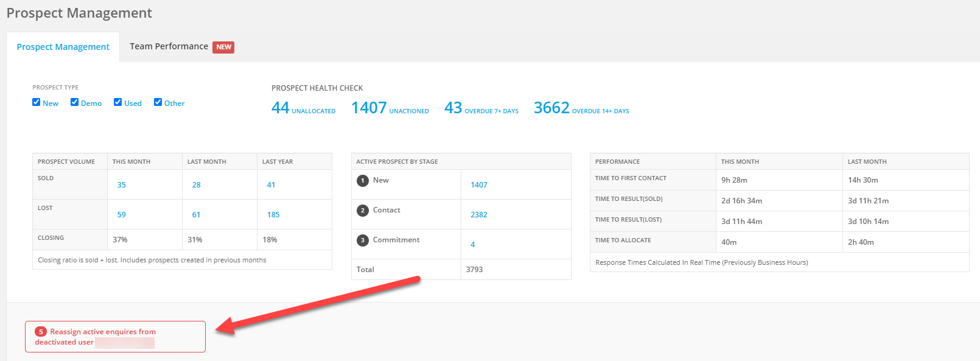View the 43 overdue 7+ days prospects

pos(453,108)
